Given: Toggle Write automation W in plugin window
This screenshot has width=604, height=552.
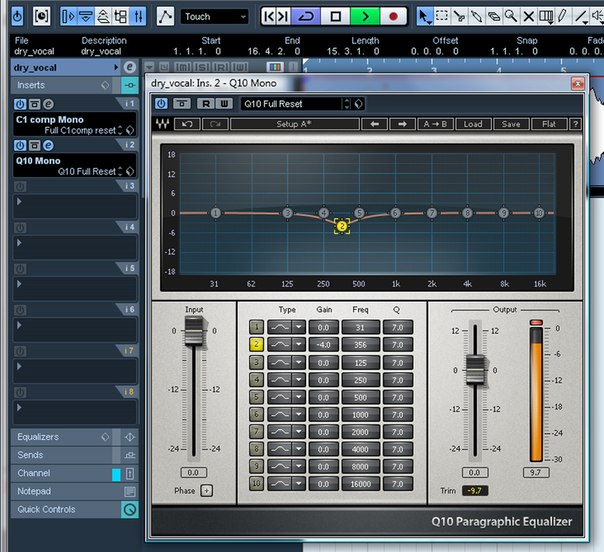Looking at the screenshot, I should pyautogui.click(x=224, y=104).
